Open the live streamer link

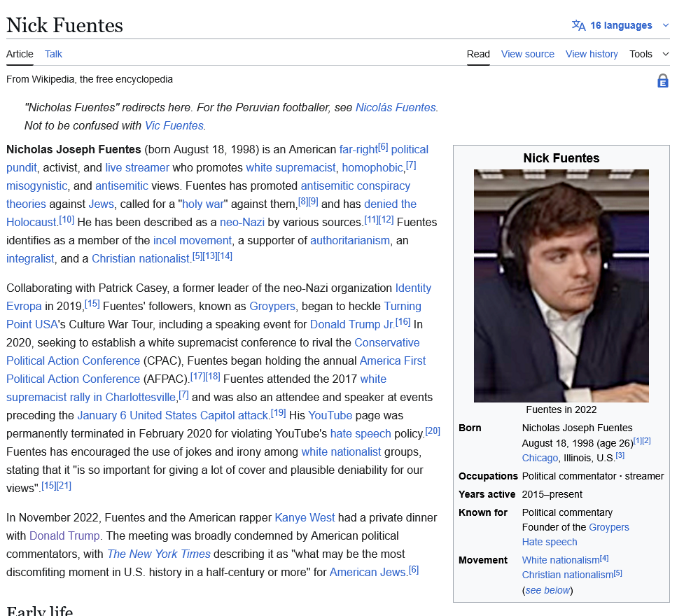137,168
